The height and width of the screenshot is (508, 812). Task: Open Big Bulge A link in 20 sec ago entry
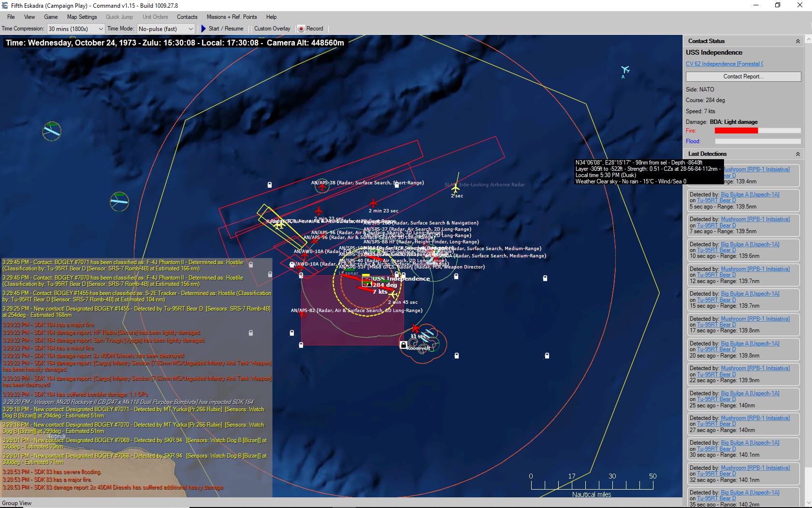coord(750,344)
